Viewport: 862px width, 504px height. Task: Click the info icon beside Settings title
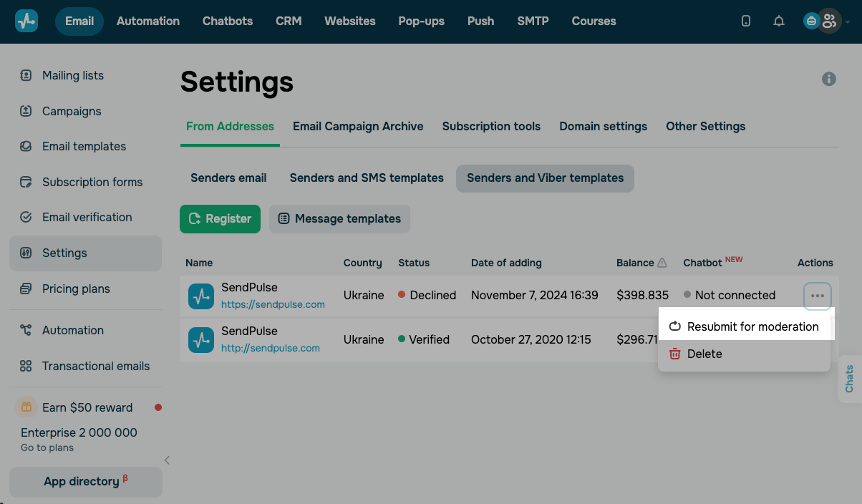tap(829, 79)
